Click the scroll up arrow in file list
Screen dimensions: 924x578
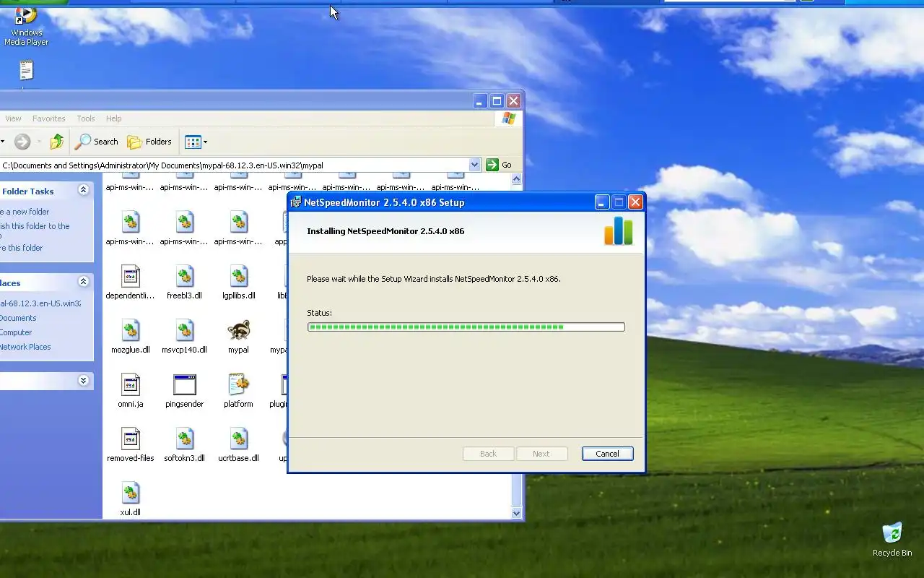click(x=516, y=179)
